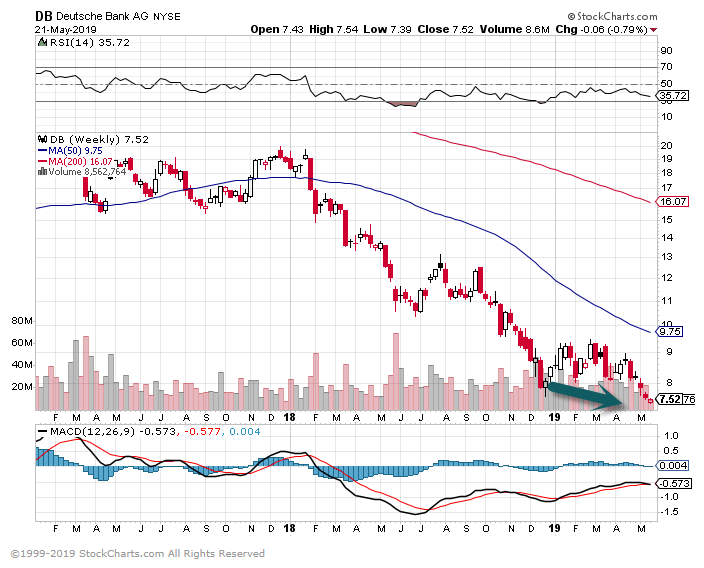Click the MA(200) 16.07 legend text
Screen dimensions: 704x568
click(x=80, y=162)
